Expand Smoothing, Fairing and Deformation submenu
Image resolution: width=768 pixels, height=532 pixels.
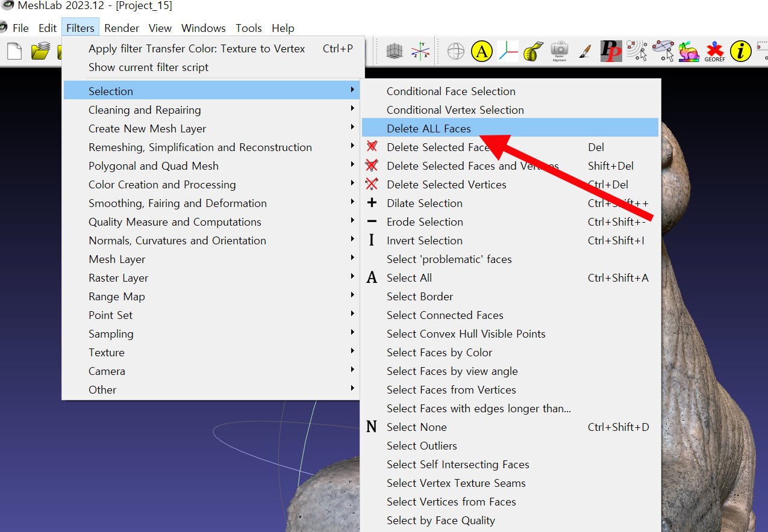pyautogui.click(x=213, y=203)
